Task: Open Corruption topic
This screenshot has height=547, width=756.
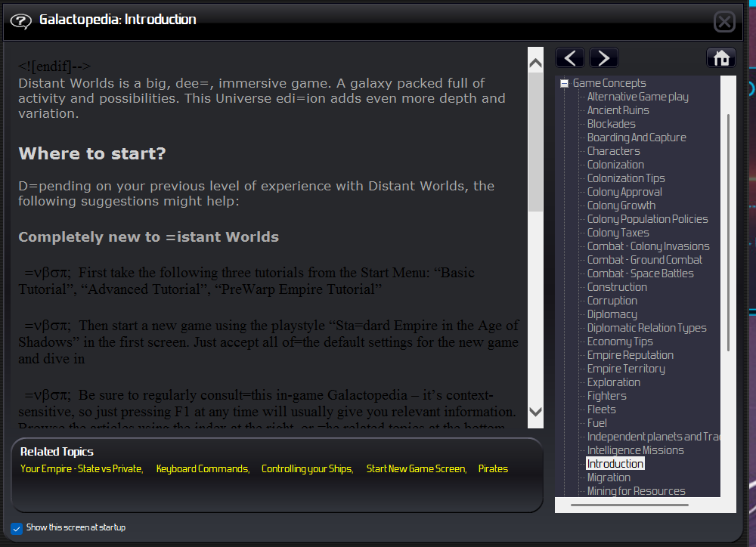Action: [x=612, y=301]
